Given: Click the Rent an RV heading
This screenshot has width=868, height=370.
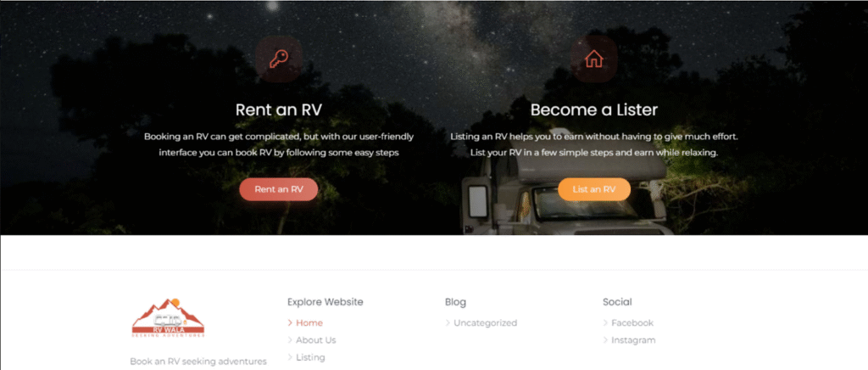Looking at the screenshot, I should [x=278, y=109].
